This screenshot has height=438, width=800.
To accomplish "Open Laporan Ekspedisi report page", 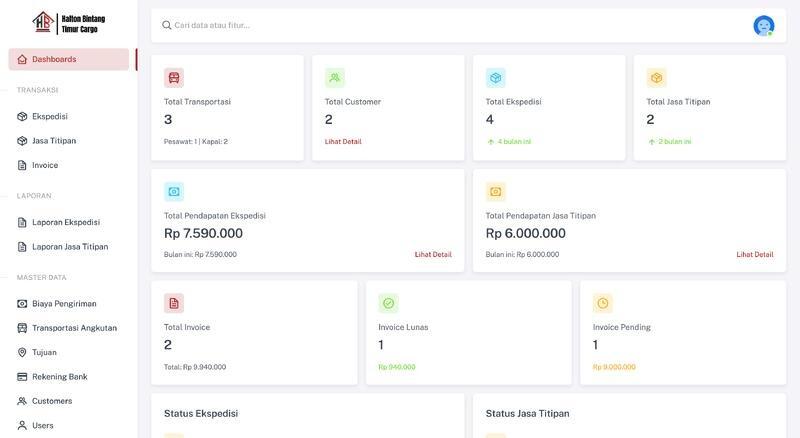I will 66,222.
